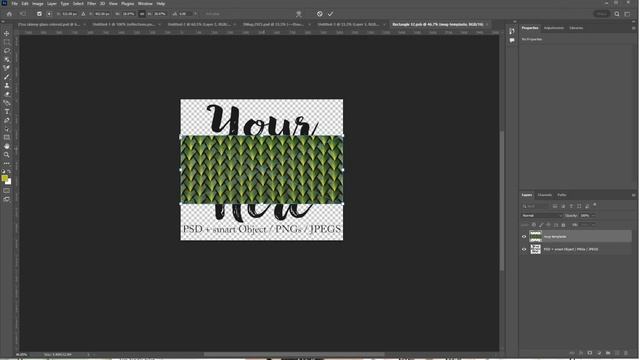This screenshot has height=360, width=640.
Task: Open the layer filter Kind dropdown
Action: 536,206
